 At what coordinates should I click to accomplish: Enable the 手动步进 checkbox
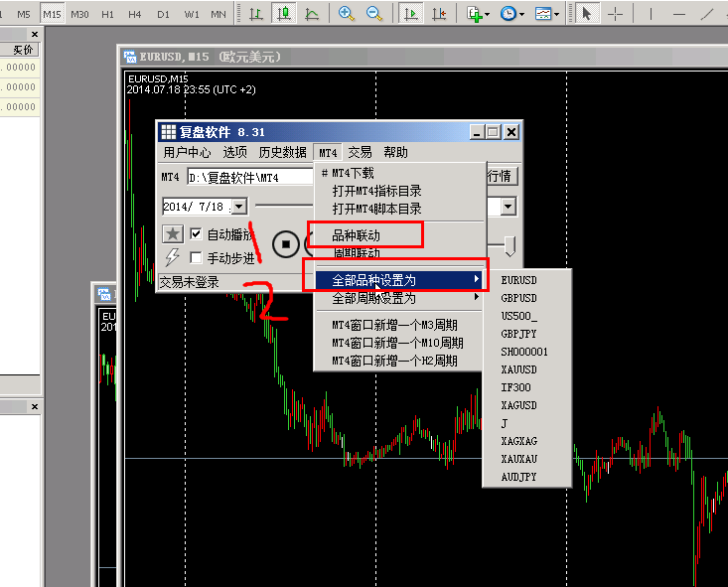pos(196,258)
